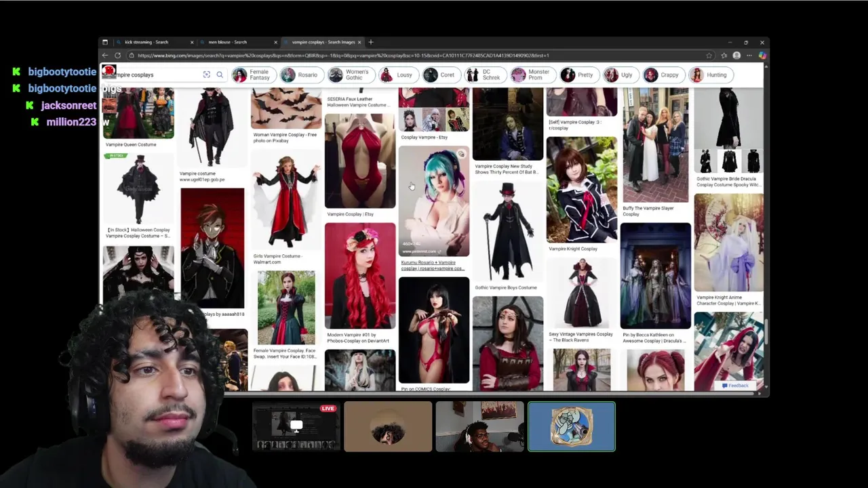Switch to the 'kick streaming - Search' tab
868x488 pixels.
coord(155,42)
